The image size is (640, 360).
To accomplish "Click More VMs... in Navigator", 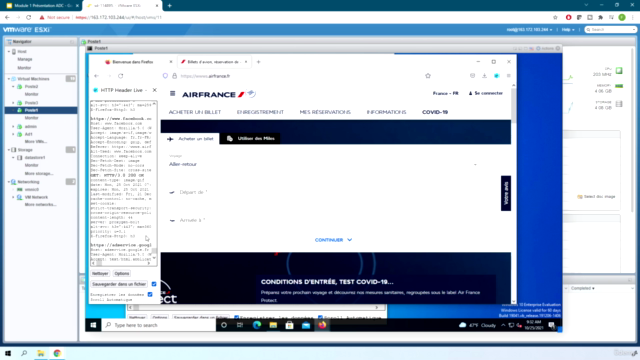I will point(36,142).
